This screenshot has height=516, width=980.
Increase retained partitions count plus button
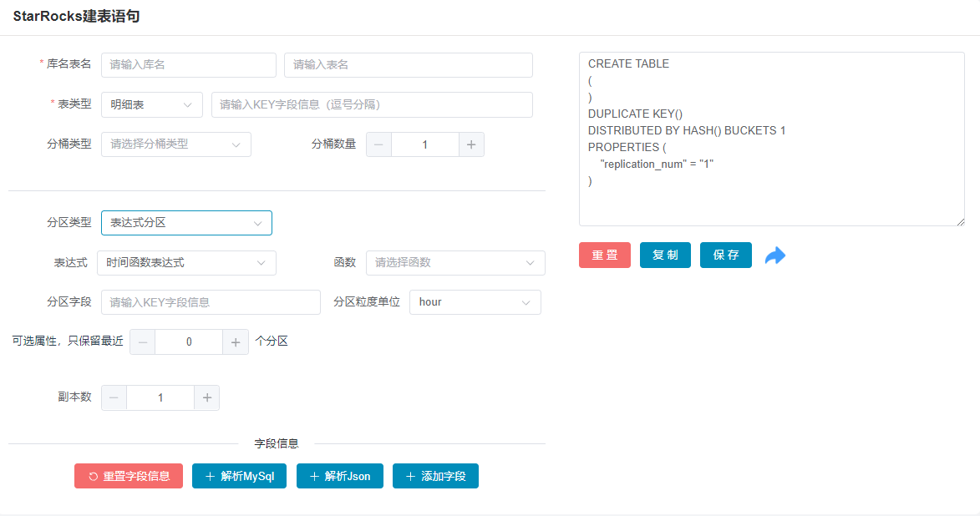coord(236,341)
